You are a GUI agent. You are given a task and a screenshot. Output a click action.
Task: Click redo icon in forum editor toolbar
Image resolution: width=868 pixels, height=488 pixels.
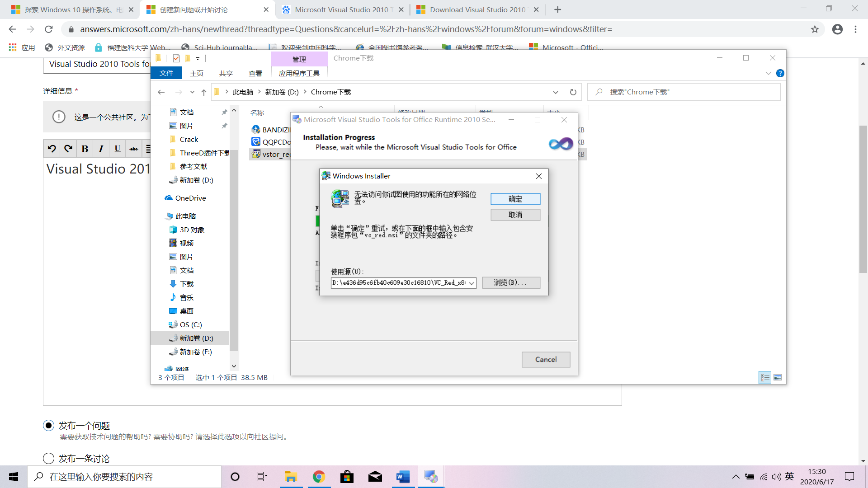click(x=68, y=149)
